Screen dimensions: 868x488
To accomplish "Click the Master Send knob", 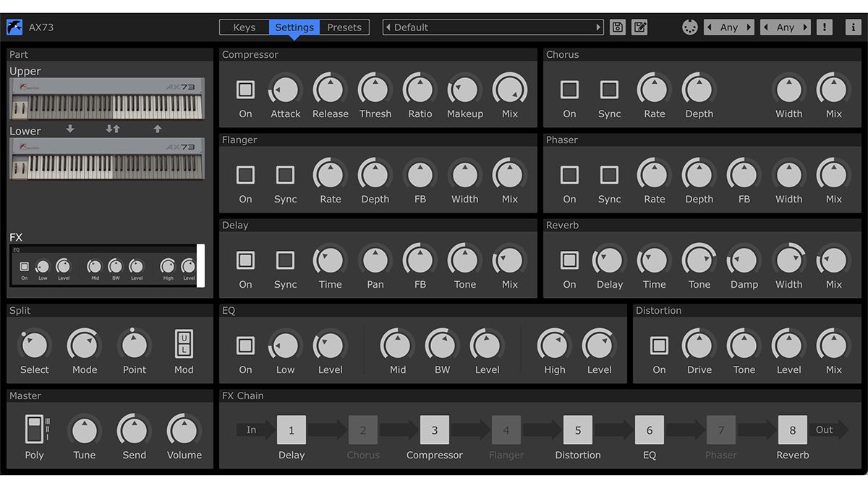I will (x=135, y=431).
